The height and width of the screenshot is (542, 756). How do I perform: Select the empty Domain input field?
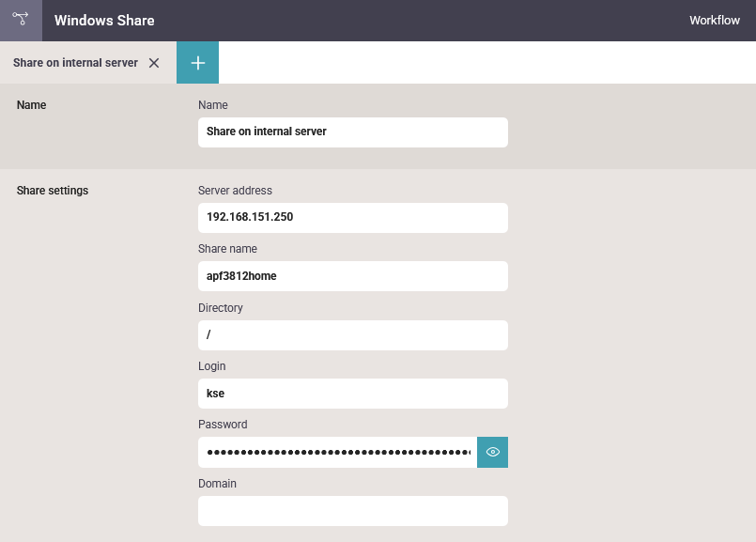click(352, 511)
